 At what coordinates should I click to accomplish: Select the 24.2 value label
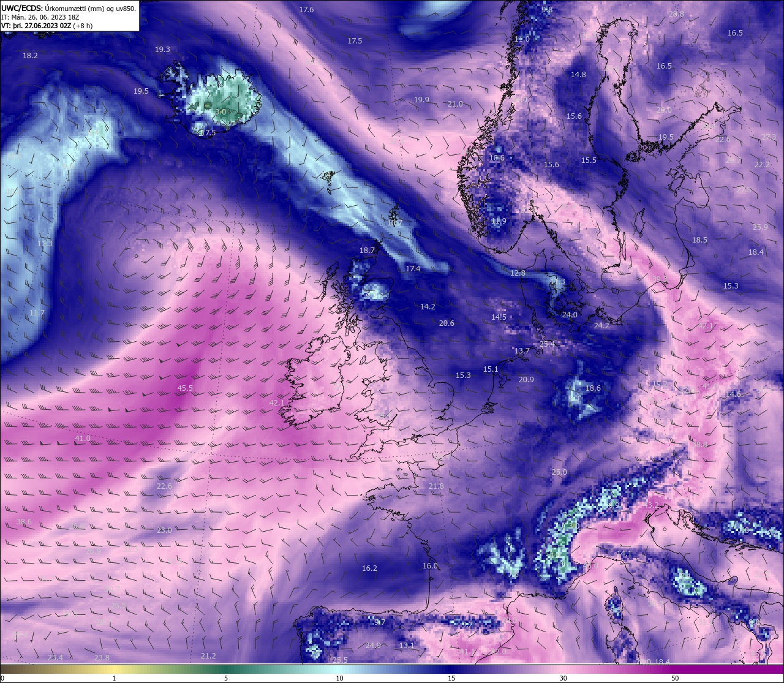tap(601, 326)
